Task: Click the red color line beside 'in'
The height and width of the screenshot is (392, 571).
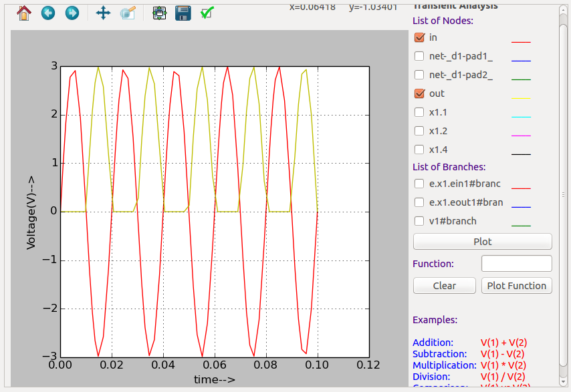Action: (521, 42)
